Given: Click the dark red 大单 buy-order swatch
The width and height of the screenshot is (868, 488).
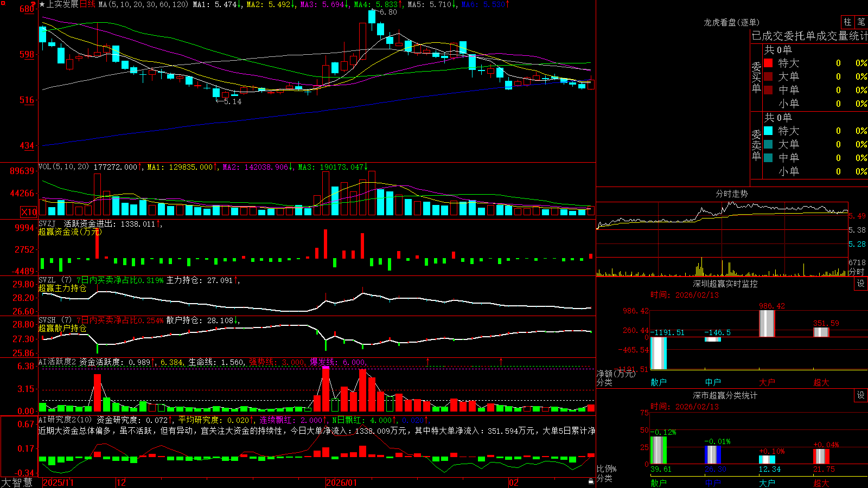Looking at the screenshot, I should click(768, 76).
